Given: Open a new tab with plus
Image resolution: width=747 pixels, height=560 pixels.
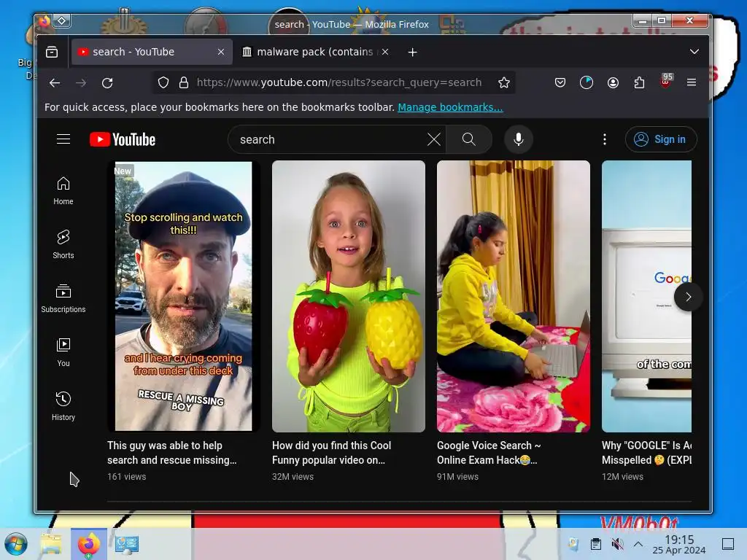Looking at the screenshot, I should [413, 52].
